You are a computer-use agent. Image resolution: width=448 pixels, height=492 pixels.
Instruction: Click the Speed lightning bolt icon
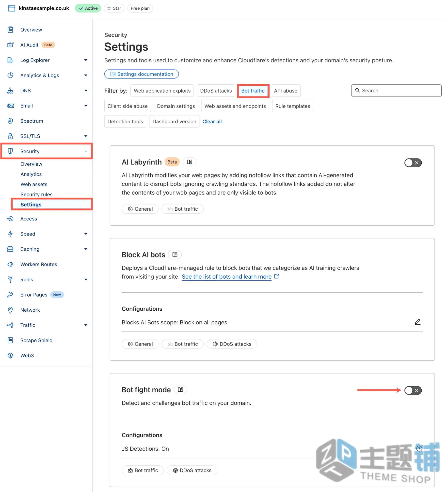pyautogui.click(x=10, y=234)
